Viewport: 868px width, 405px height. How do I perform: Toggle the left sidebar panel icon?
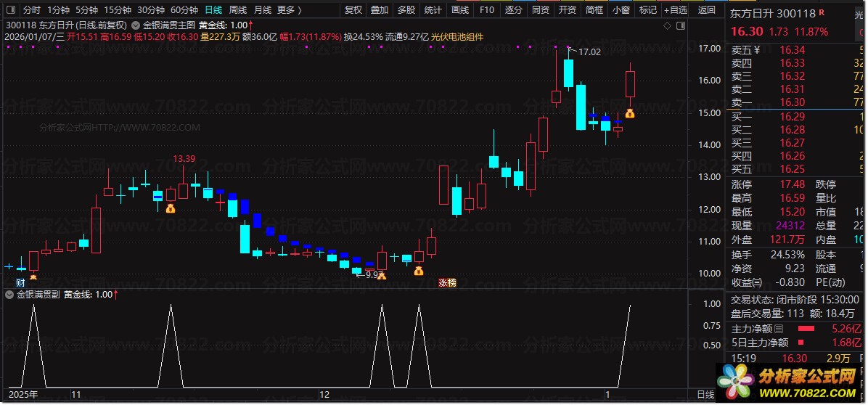[12, 10]
